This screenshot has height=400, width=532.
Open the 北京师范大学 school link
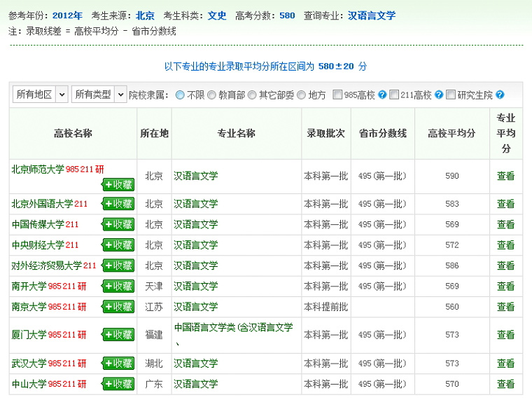click(x=37, y=169)
